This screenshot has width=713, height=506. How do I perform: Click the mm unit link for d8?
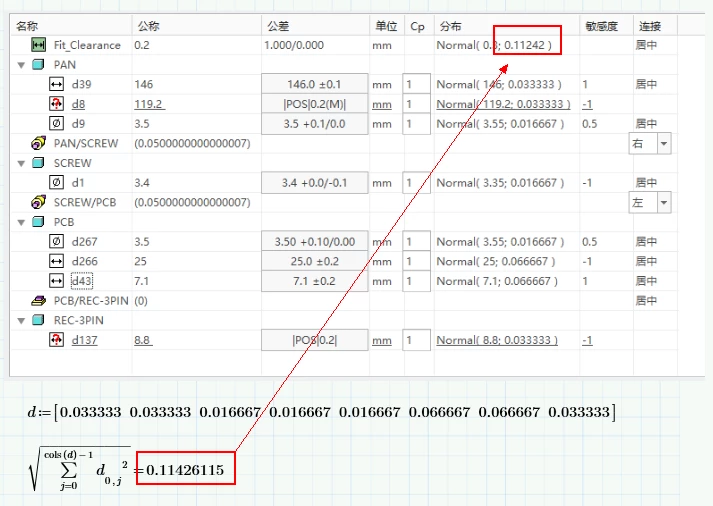pyautogui.click(x=382, y=104)
